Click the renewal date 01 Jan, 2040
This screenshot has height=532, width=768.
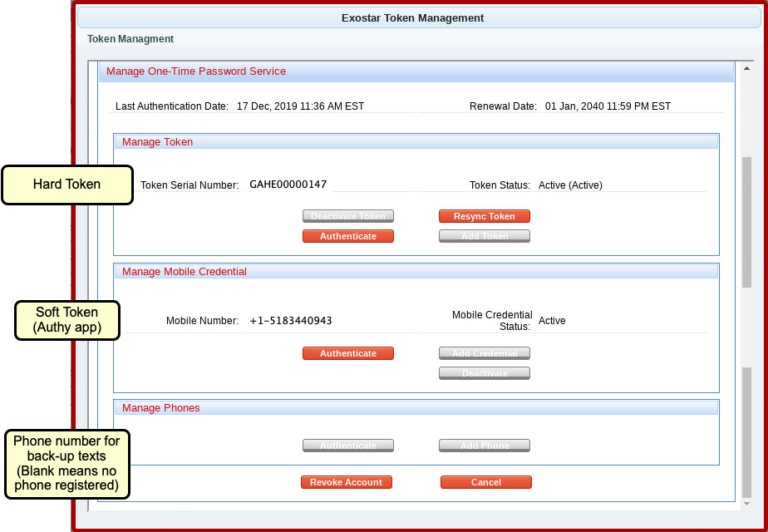(608, 106)
